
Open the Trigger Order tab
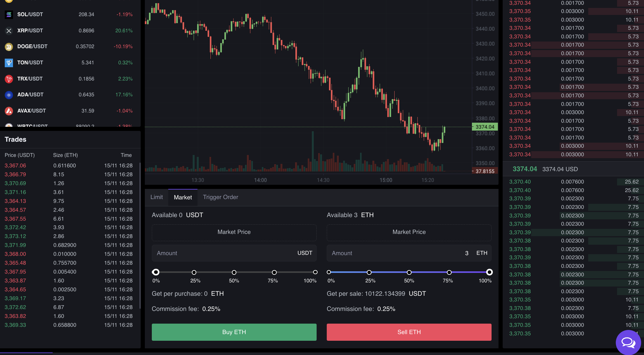click(220, 197)
